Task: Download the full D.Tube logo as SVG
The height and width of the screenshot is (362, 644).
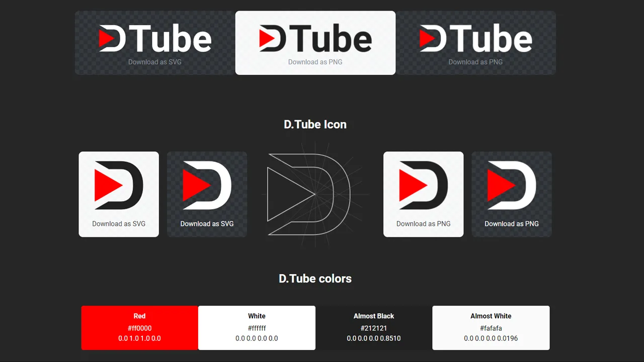Action: point(155,62)
